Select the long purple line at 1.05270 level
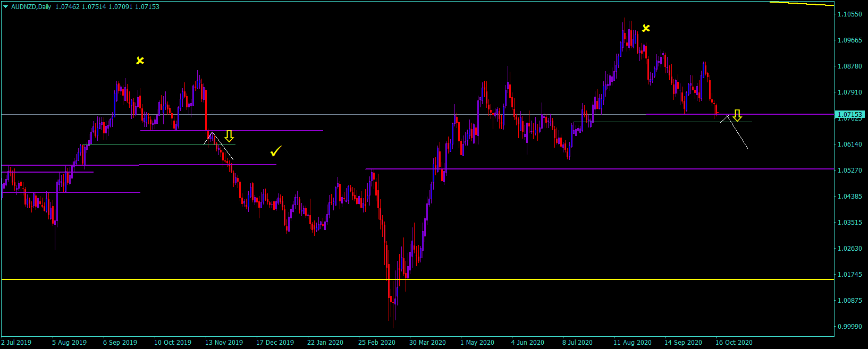This screenshot has height=349, width=868. (x=600, y=169)
